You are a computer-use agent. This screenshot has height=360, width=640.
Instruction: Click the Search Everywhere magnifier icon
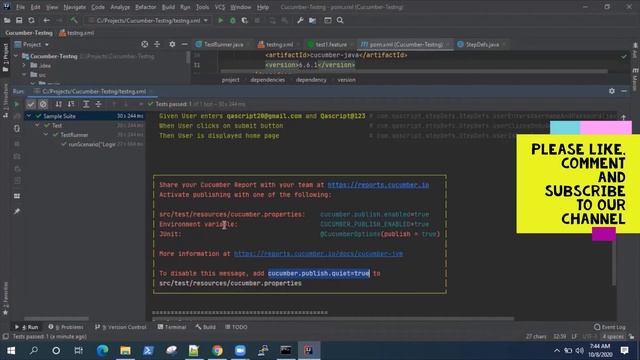point(340,20)
